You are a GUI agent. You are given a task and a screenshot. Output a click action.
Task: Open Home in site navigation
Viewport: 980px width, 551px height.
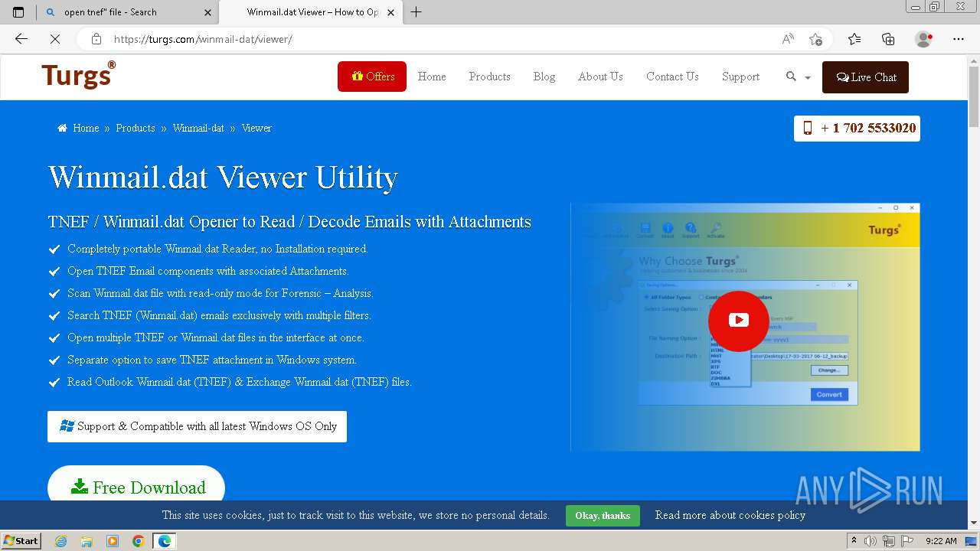432,77
